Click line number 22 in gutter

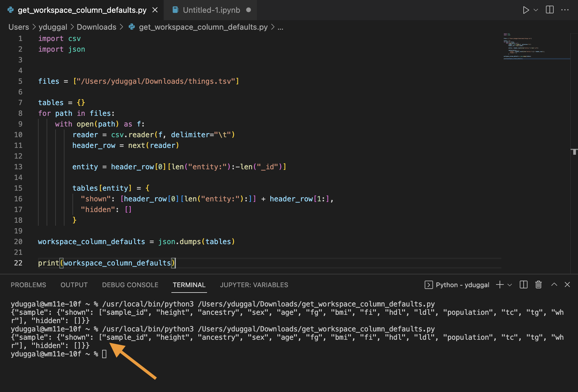[18, 263]
